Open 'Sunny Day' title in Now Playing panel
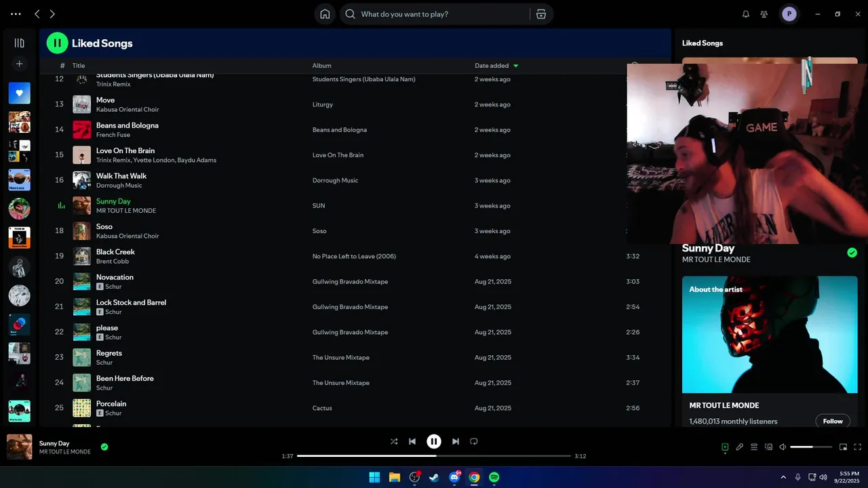 tap(708, 248)
